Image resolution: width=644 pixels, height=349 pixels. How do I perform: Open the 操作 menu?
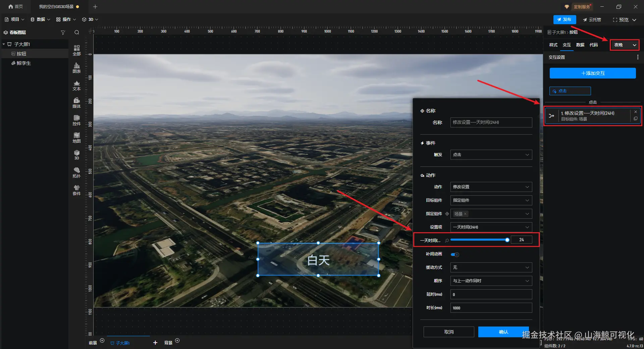(x=66, y=19)
